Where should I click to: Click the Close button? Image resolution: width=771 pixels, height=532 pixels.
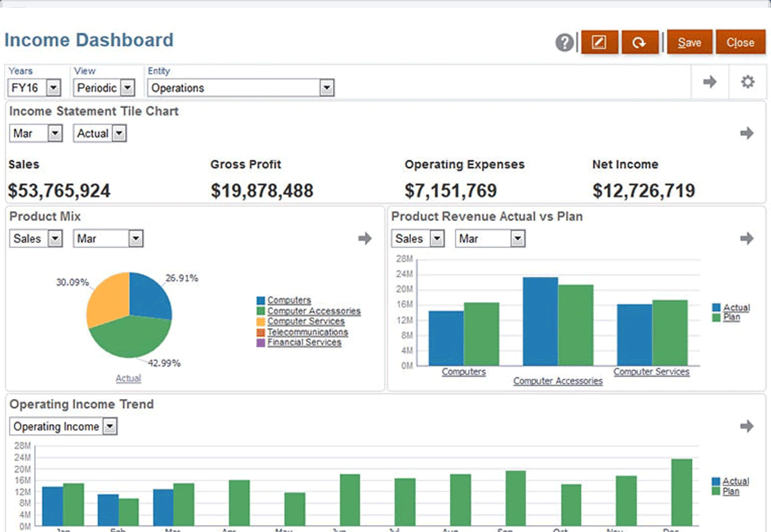tap(740, 42)
